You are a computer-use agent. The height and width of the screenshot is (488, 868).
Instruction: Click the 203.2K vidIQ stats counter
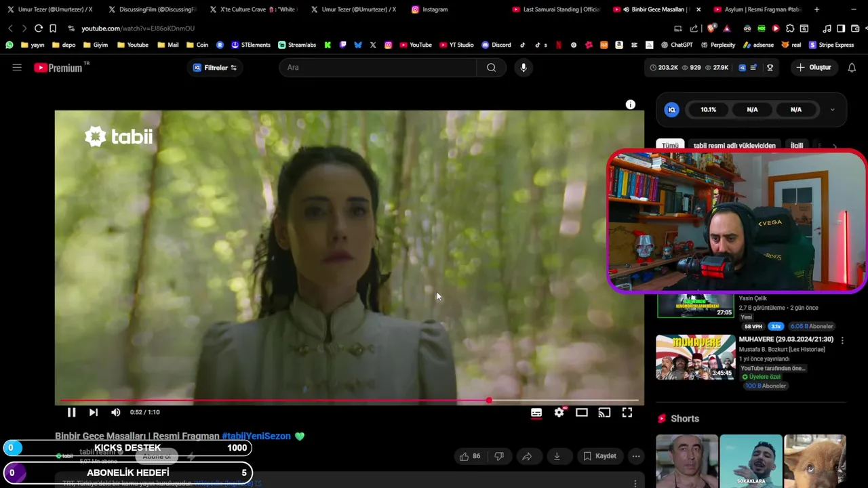(x=664, y=68)
